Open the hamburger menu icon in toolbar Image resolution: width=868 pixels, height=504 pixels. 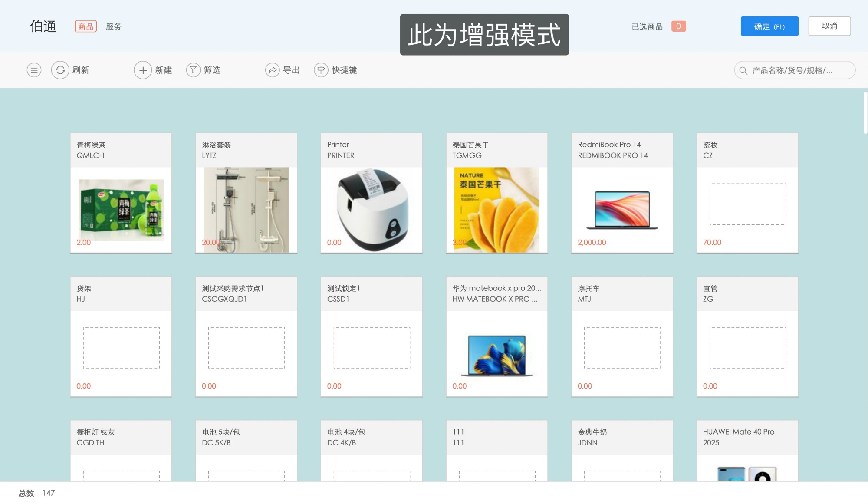(x=34, y=70)
